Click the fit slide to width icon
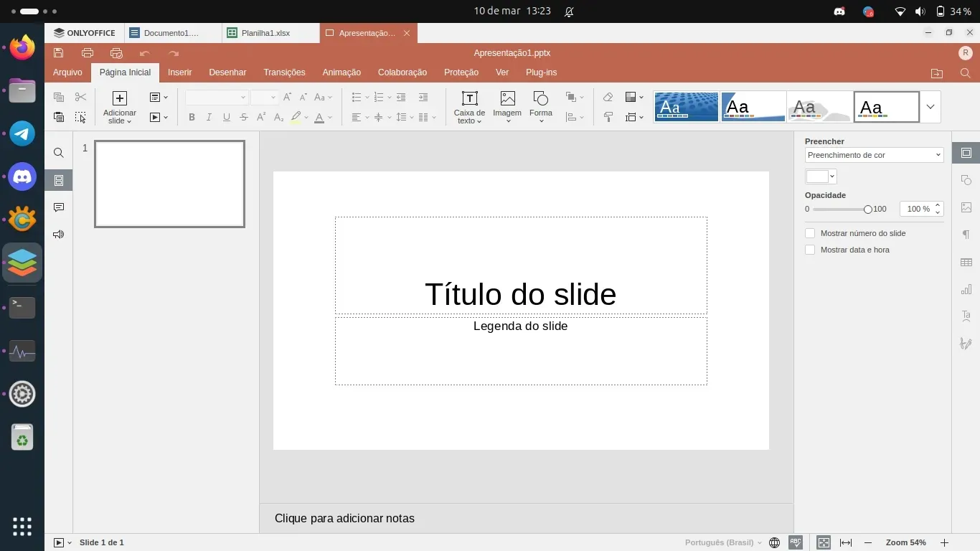 coord(846,543)
